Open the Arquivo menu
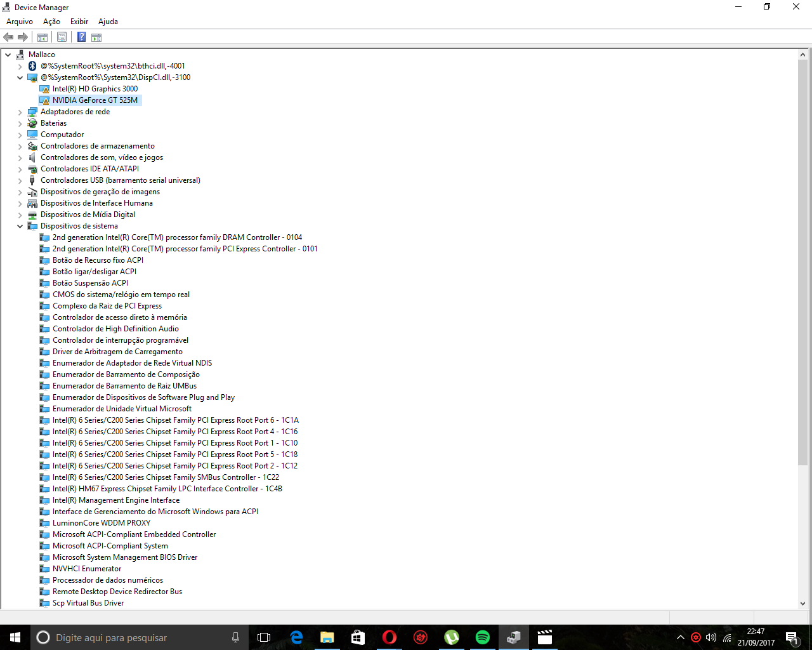Image resolution: width=812 pixels, height=650 pixels. (x=20, y=22)
